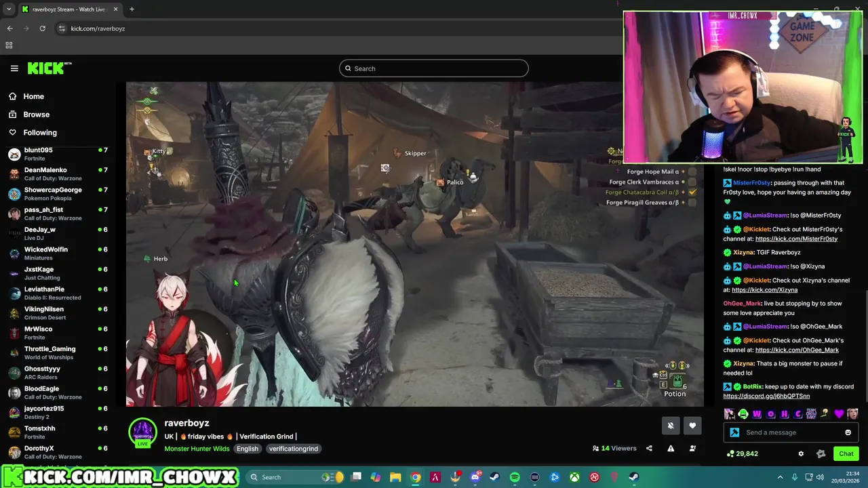Click the English language tag
The width and height of the screenshot is (868, 488).
coord(248,449)
